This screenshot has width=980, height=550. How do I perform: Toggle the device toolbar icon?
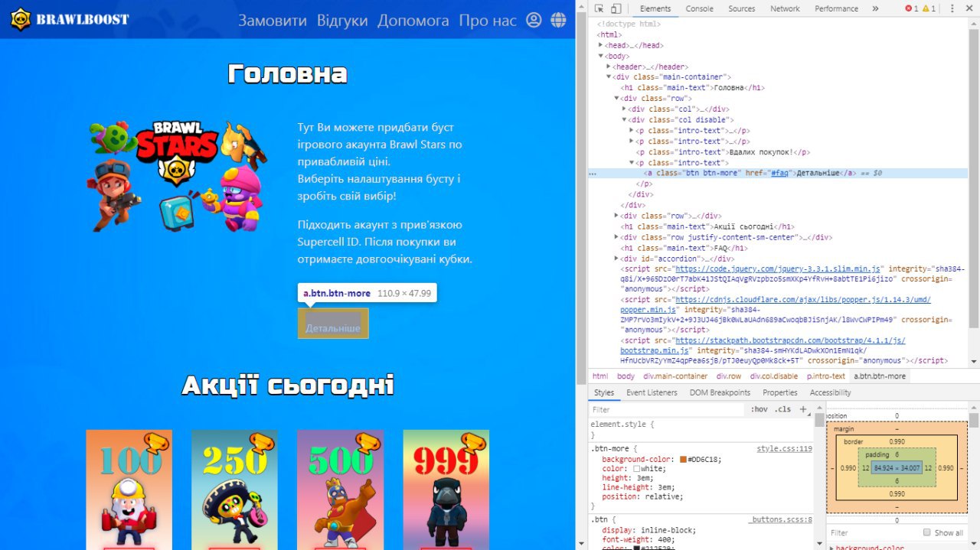click(x=616, y=8)
